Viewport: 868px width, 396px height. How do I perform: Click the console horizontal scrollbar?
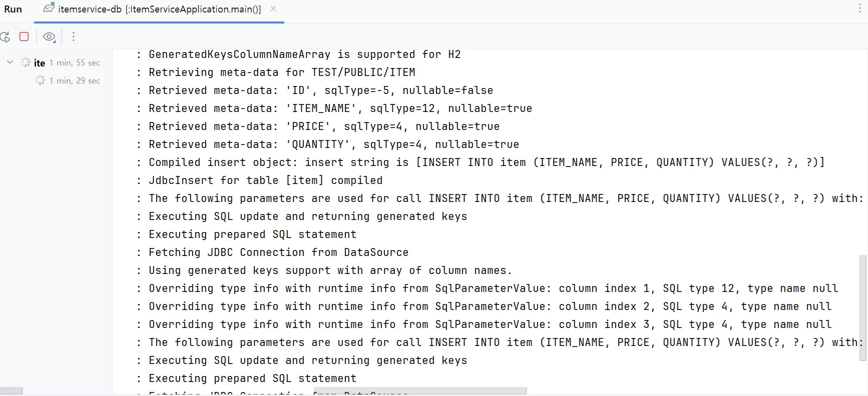point(420,391)
